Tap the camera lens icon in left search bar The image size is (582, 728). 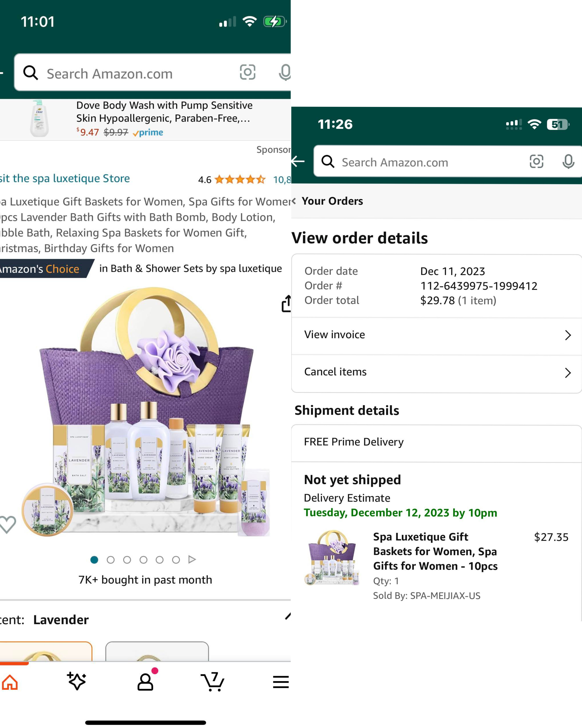pos(247,72)
